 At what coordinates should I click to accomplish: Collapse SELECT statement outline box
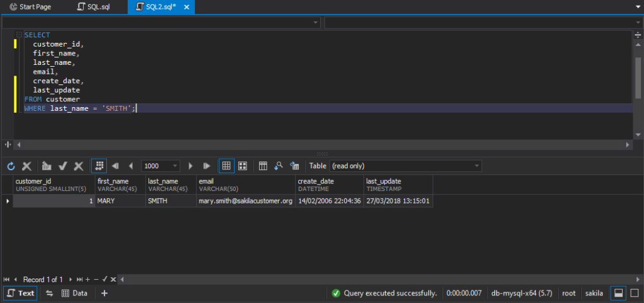(19, 35)
